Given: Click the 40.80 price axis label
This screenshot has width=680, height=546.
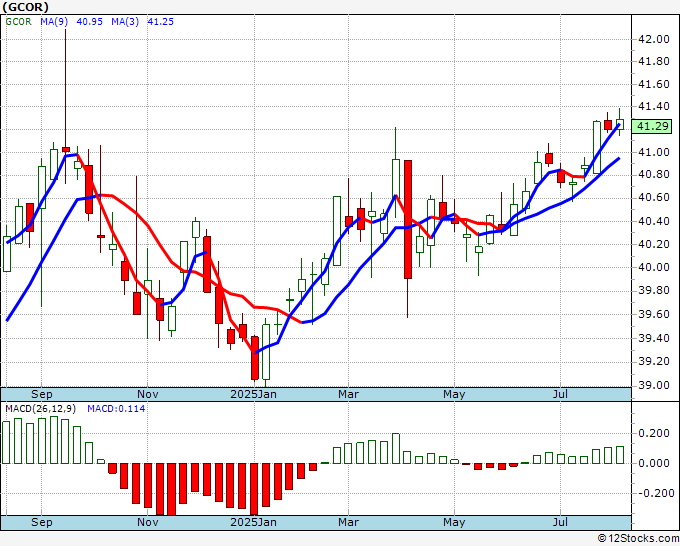Looking at the screenshot, I should [654, 175].
